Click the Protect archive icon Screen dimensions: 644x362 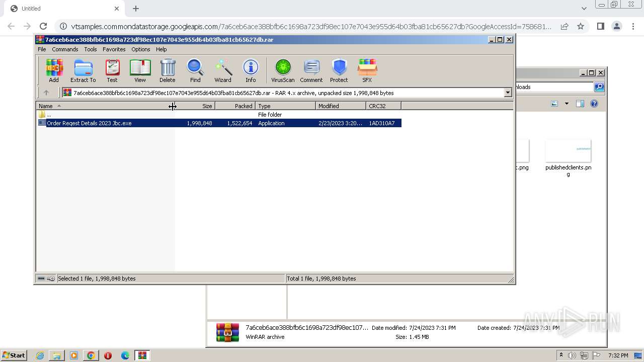coord(339,70)
